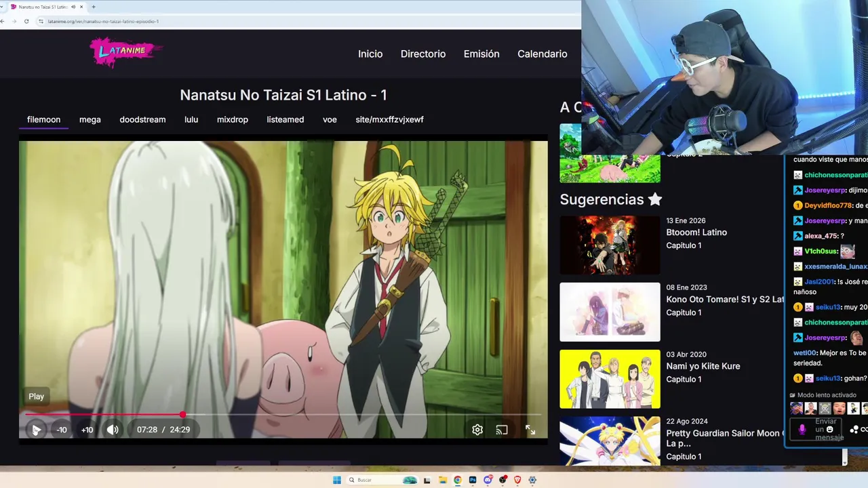Open Task View from the taskbar
868x488 pixels.
(427, 480)
